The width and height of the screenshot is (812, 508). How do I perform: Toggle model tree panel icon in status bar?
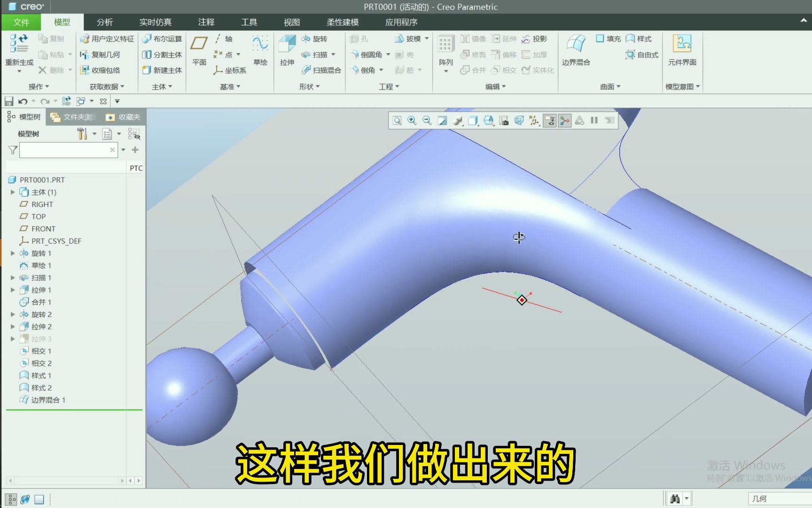(12, 499)
